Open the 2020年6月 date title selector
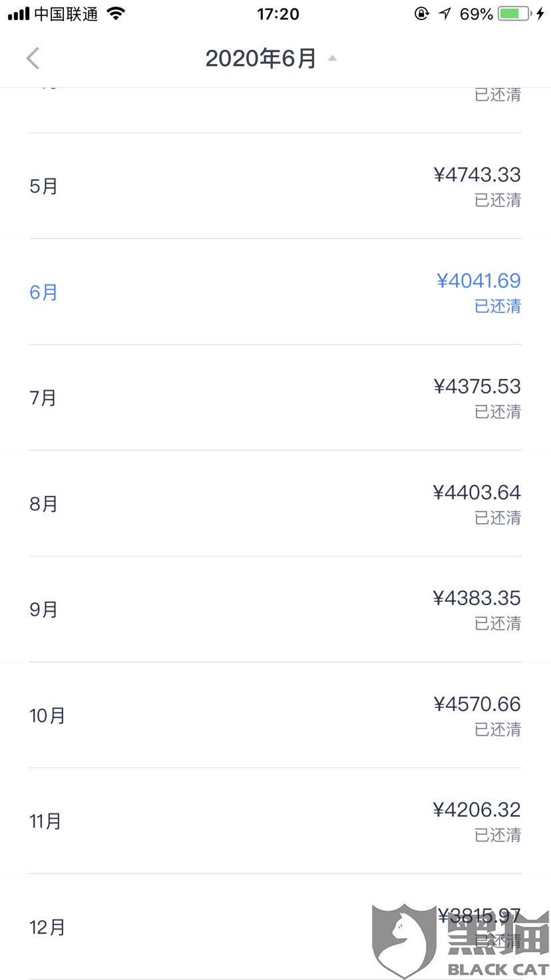This screenshot has width=551, height=980. point(261,59)
